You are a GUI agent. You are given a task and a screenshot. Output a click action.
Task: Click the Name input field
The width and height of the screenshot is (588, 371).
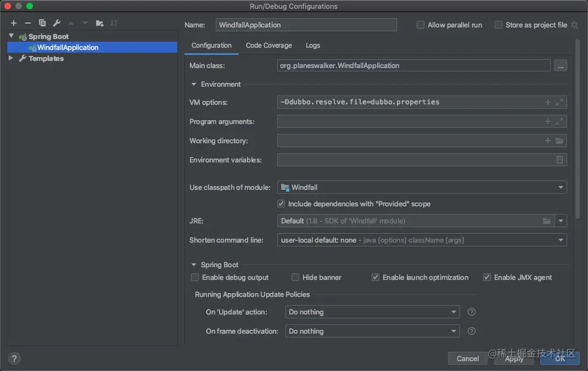click(306, 25)
